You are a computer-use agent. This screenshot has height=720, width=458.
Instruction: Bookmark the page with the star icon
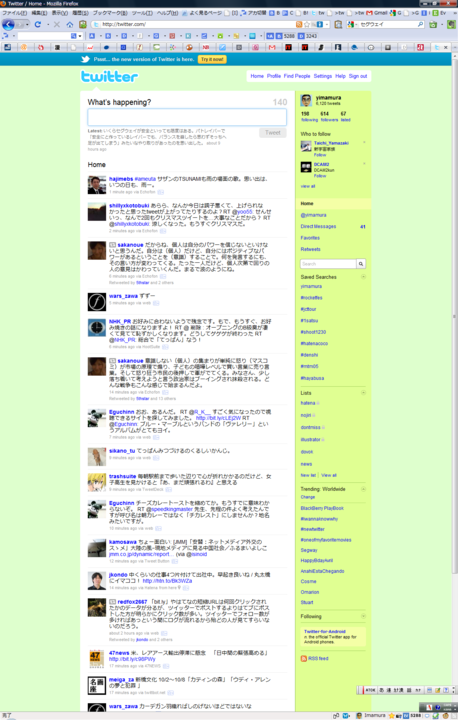tap(307, 24)
